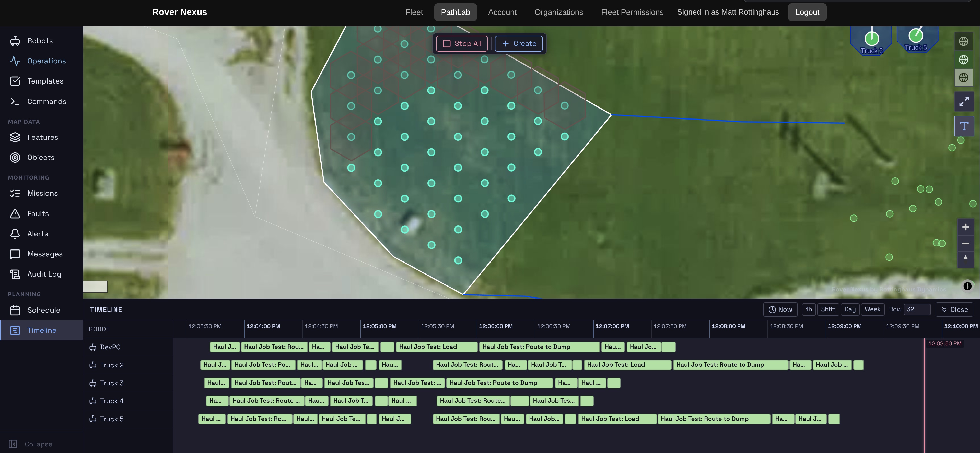Open the Alerts page
Screen dimensions: 980x453
[41, 234]
